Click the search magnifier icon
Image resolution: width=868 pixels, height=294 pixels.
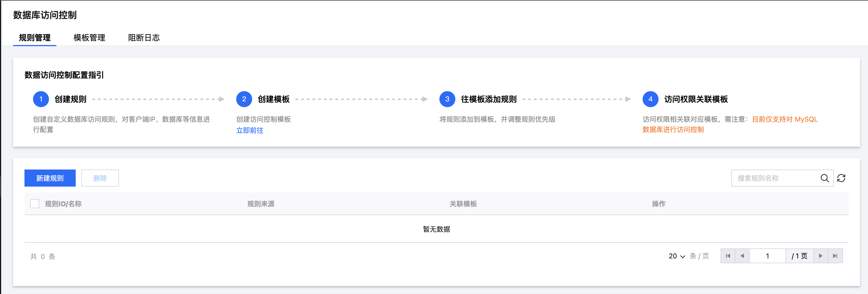click(x=824, y=178)
